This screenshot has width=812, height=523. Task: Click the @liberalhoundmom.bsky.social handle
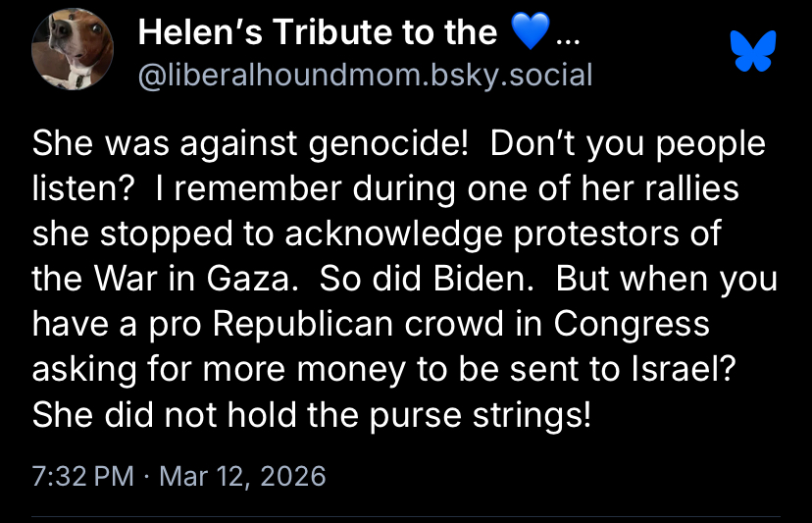click(365, 75)
